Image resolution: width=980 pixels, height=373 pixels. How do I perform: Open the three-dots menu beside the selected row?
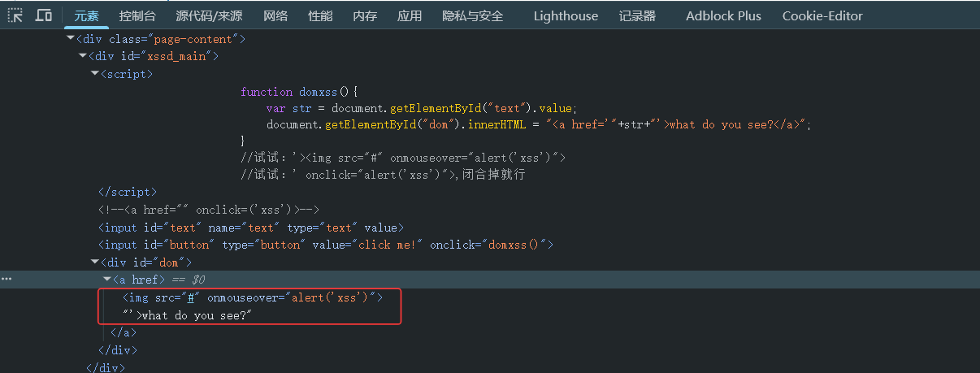pyautogui.click(x=7, y=280)
